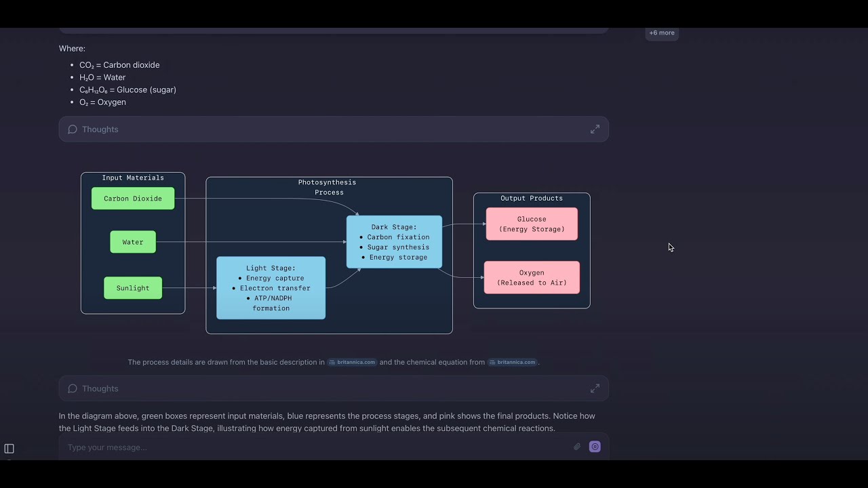Click the Glucose (Energy Storage) box
The width and height of the screenshot is (868, 488).
(x=532, y=224)
